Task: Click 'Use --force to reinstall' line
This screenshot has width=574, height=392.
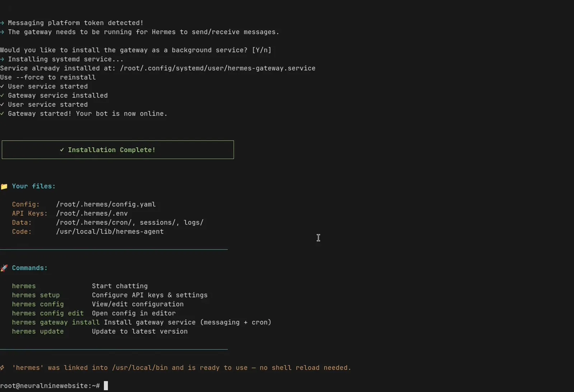Action: coord(48,77)
